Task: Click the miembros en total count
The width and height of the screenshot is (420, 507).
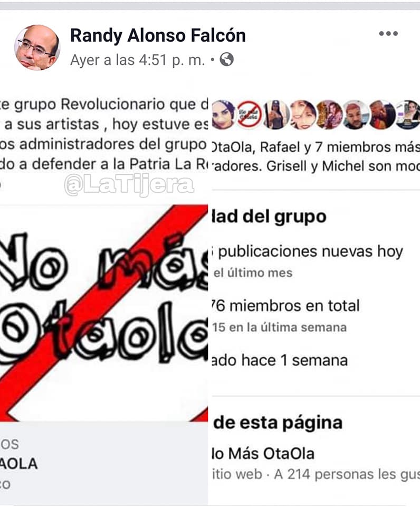Action: pos(285,306)
